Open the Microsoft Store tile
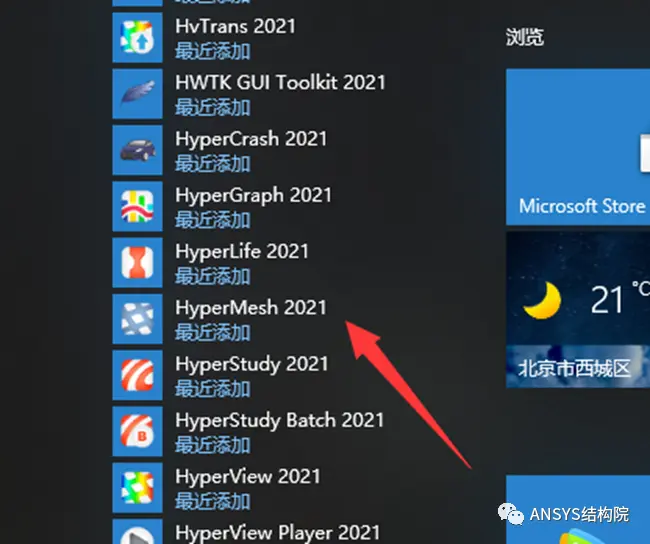 click(x=578, y=147)
